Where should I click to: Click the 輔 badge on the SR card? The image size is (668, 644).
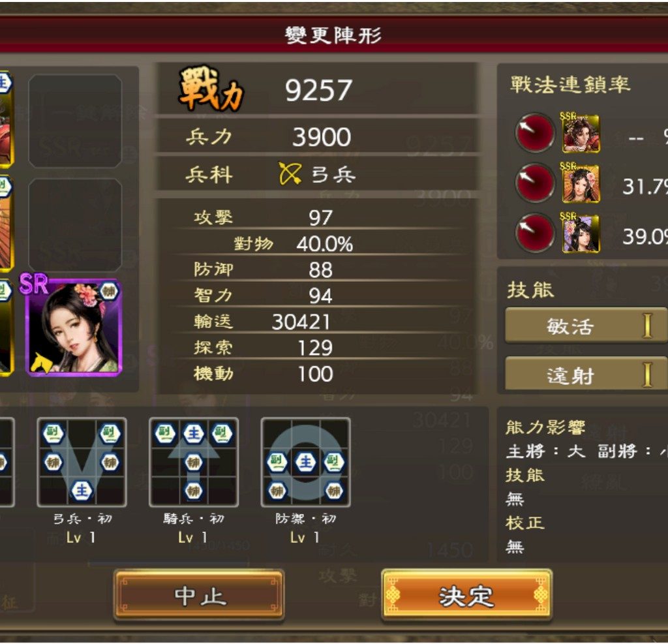point(109,291)
